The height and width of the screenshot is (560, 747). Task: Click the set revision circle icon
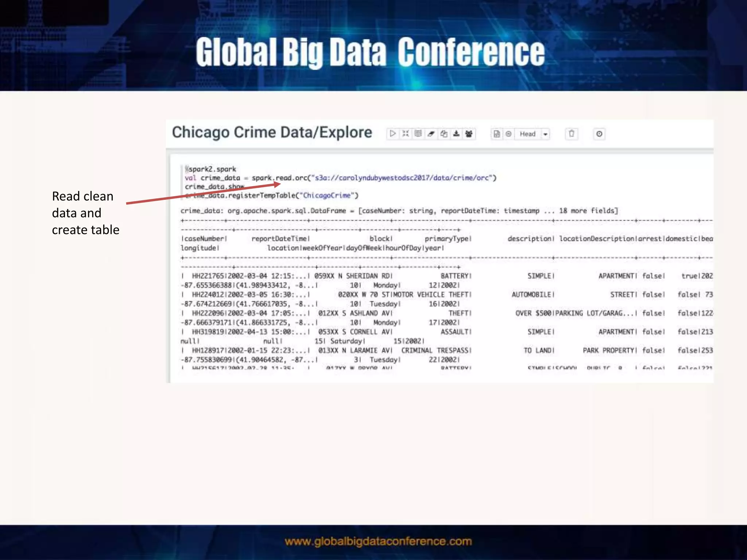[508, 134]
